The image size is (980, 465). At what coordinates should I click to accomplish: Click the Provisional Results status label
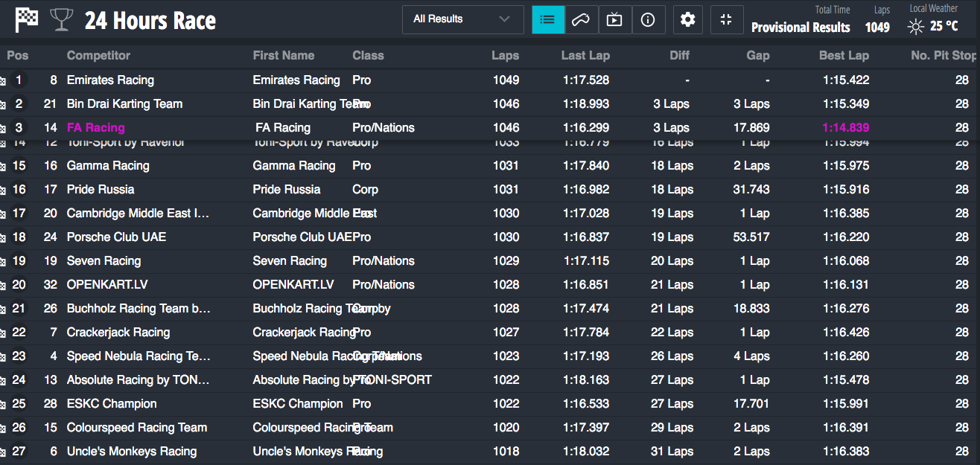coord(801,28)
